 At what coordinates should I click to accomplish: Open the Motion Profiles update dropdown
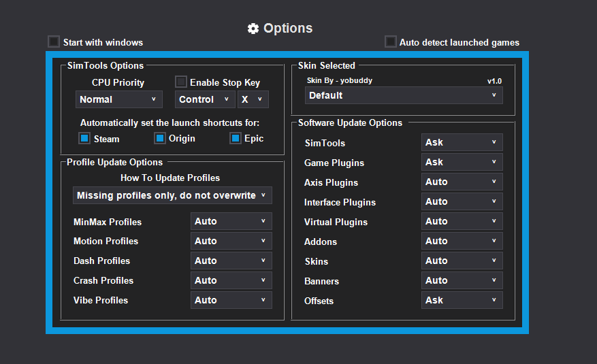click(x=231, y=241)
